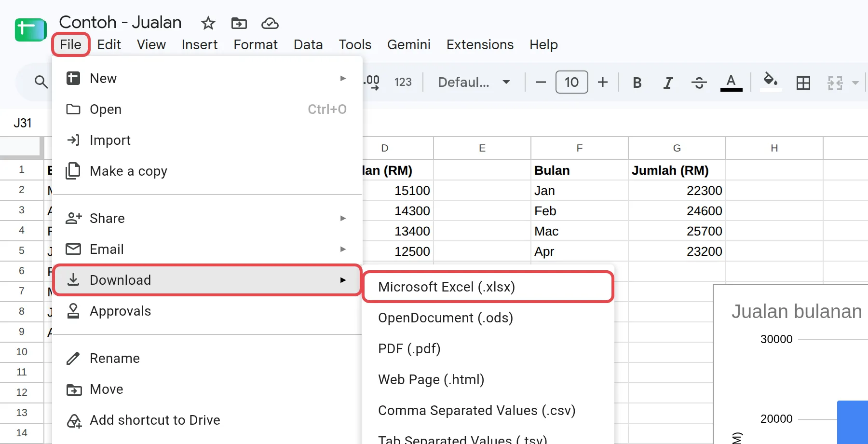Toggle italic formatting

click(668, 83)
